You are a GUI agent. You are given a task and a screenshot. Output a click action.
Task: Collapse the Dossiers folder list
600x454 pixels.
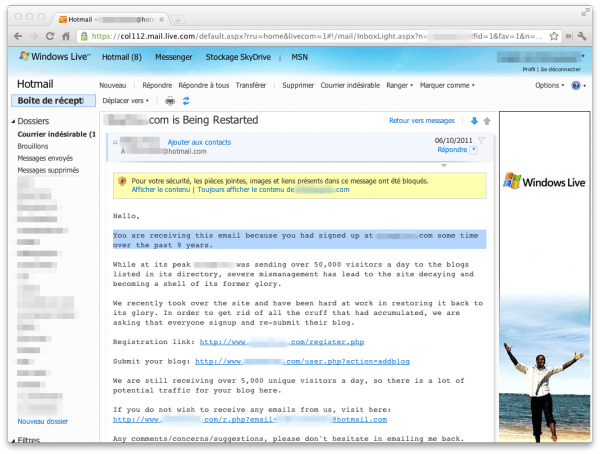click(x=14, y=121)
